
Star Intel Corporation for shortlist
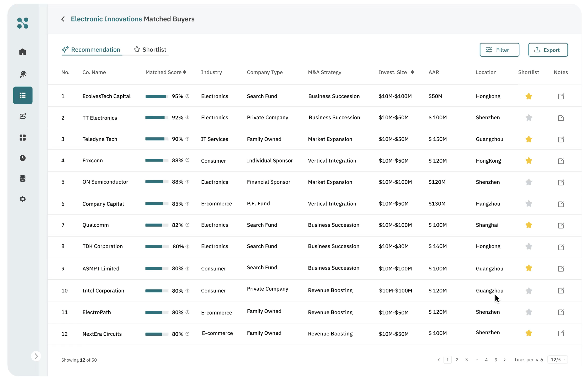click(528, 291)
